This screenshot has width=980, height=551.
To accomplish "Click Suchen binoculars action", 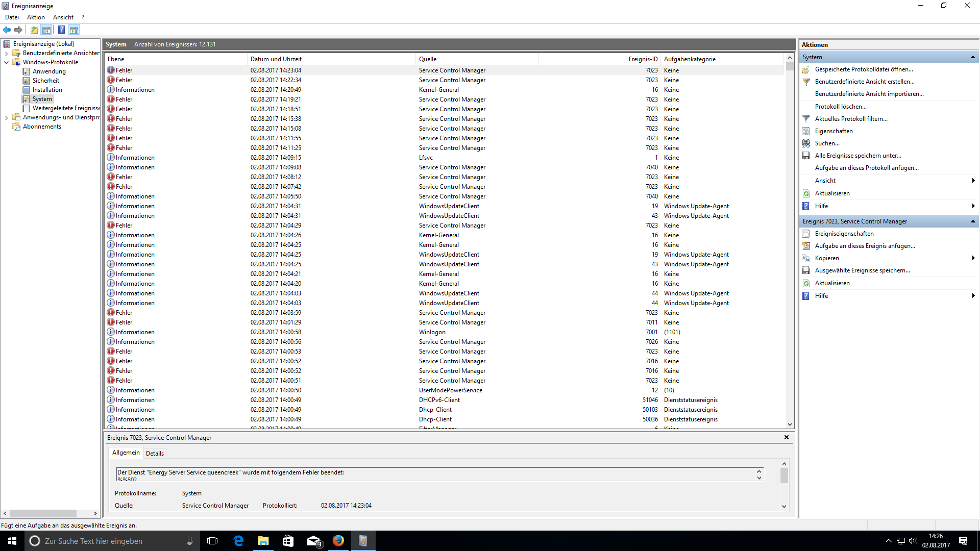I will [827, 143].
